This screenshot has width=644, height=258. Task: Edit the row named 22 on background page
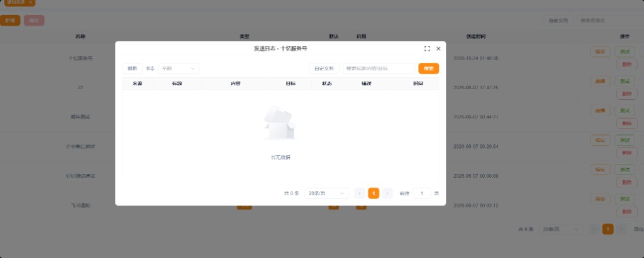[x=600, y=81]
